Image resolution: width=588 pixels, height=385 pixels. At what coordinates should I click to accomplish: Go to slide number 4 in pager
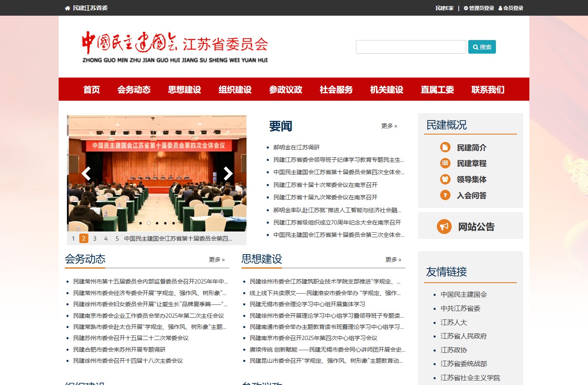tap(106, 239)
